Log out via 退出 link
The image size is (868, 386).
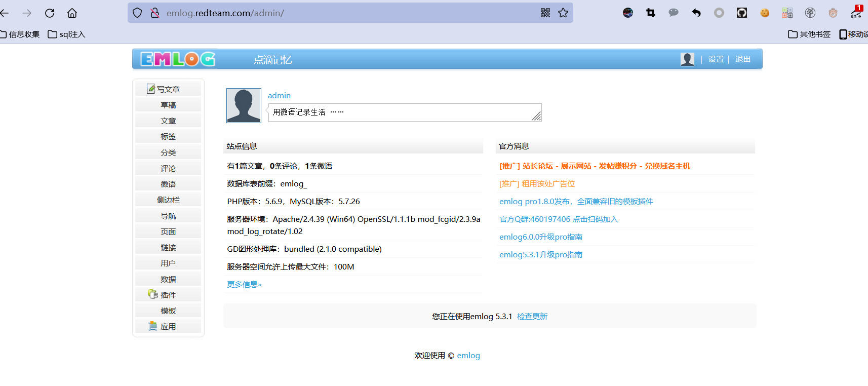click(743, 59)
